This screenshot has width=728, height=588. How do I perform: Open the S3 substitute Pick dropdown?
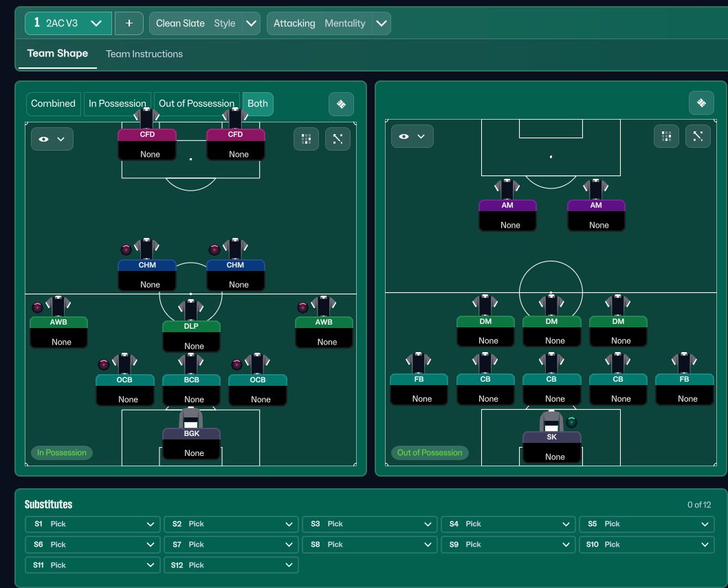(370, 524)
